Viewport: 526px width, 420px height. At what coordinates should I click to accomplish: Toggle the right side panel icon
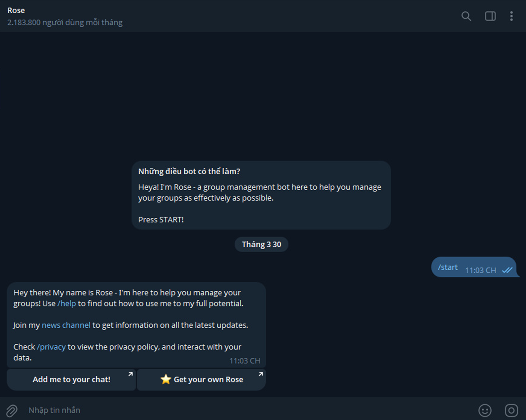click(x=490, y=16)
